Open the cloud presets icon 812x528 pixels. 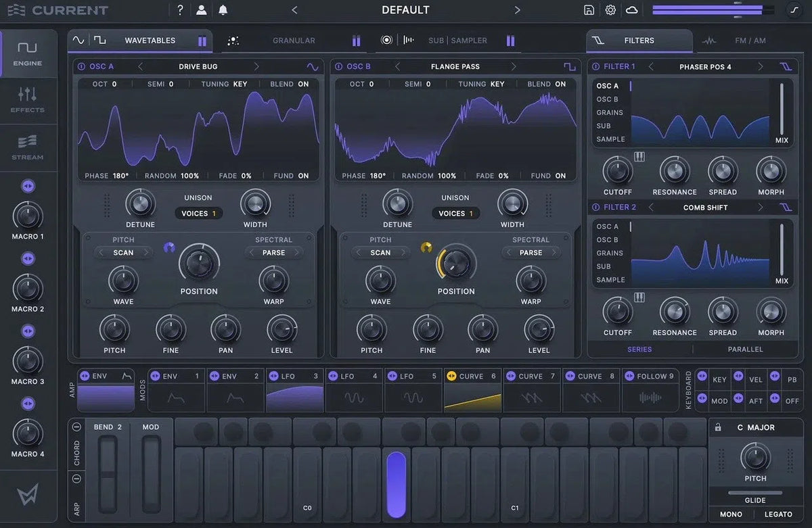(x=631, y=9)
